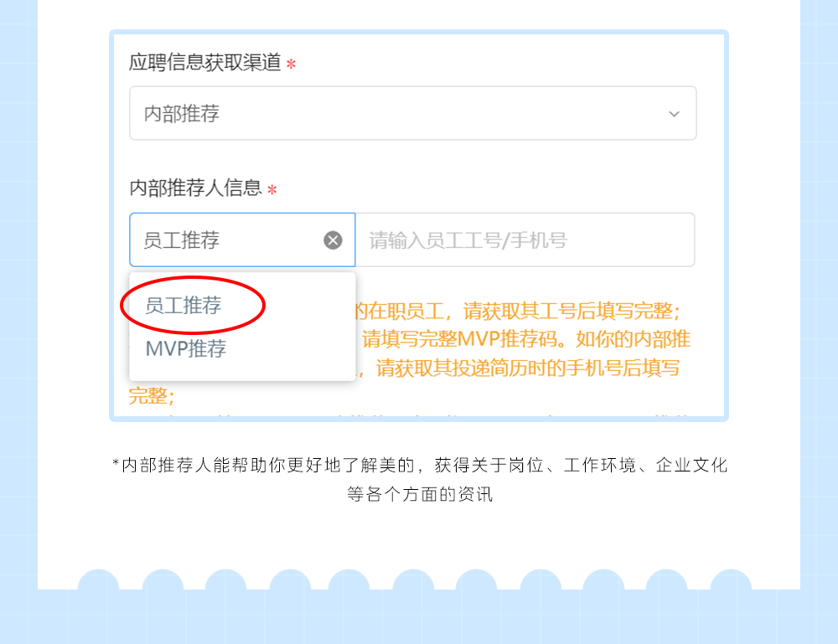Expand the 应聘信息获取渠道 dropdown chevron
The width and height of the screenshot is (838, 644).
[674, 114]
